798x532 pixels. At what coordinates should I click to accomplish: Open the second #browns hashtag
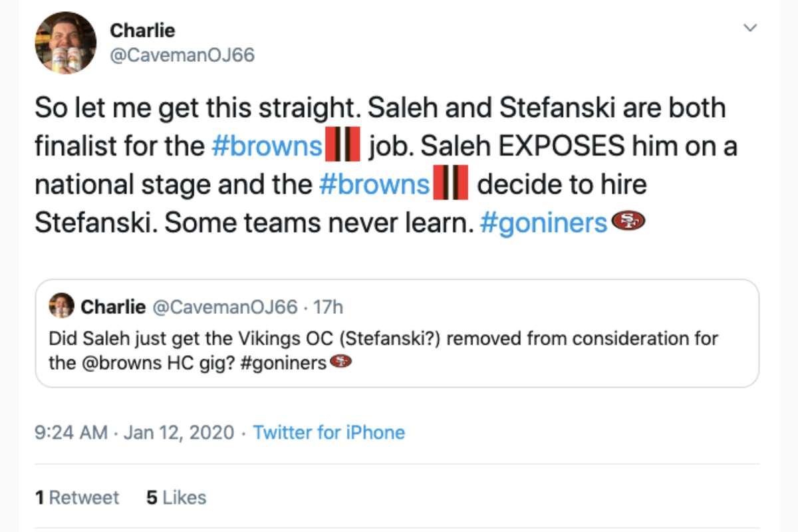click(x=376, y=184)
